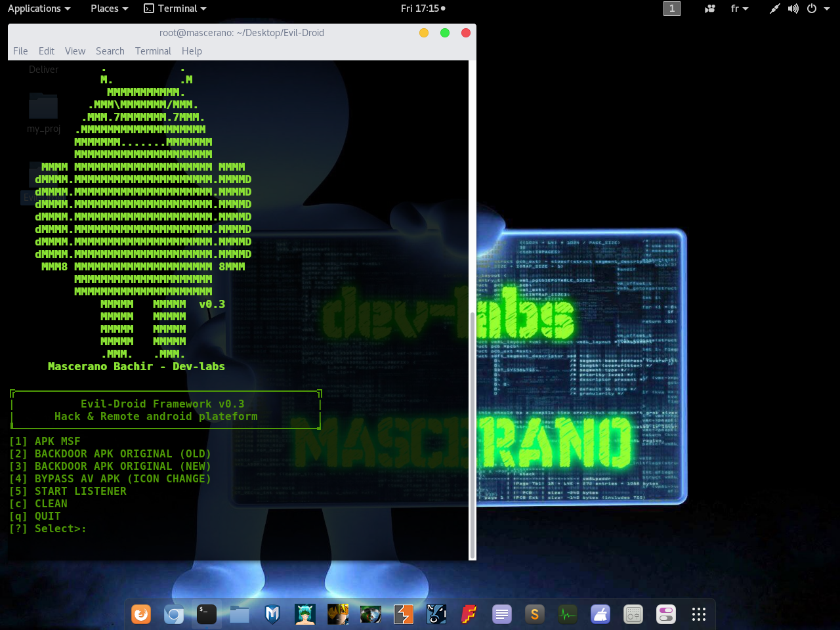Open the BleachBit cleaner icon in dock

(x=600, y=614)
